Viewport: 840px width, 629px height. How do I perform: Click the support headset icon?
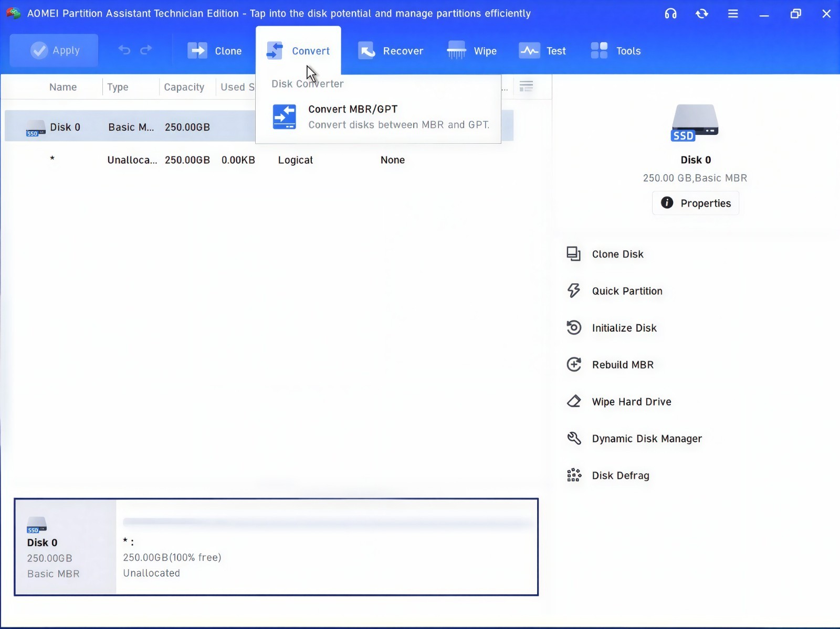coord(670,14)
